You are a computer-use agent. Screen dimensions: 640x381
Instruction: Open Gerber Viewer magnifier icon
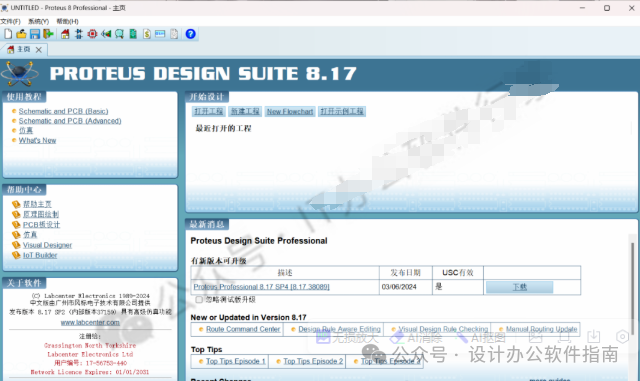click(119, 34)
